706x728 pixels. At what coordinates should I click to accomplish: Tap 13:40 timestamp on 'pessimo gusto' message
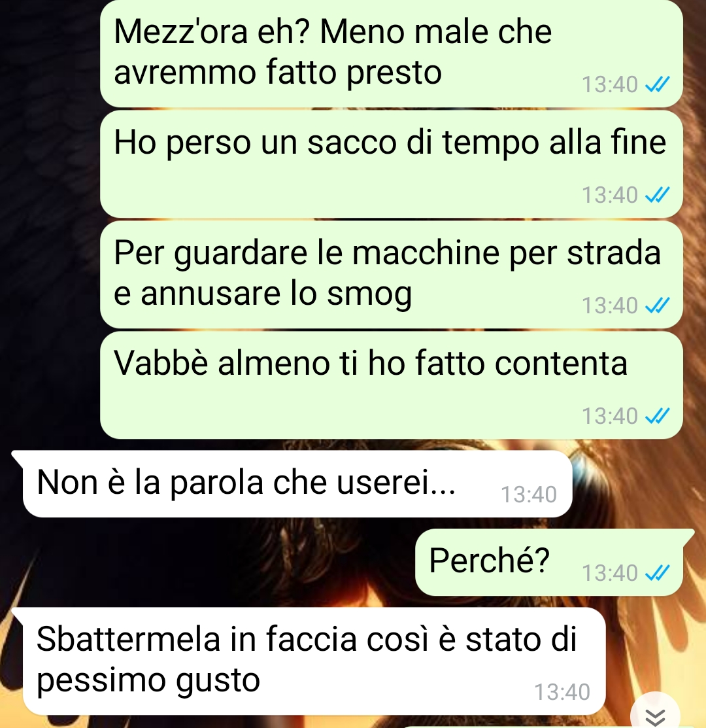562,692
